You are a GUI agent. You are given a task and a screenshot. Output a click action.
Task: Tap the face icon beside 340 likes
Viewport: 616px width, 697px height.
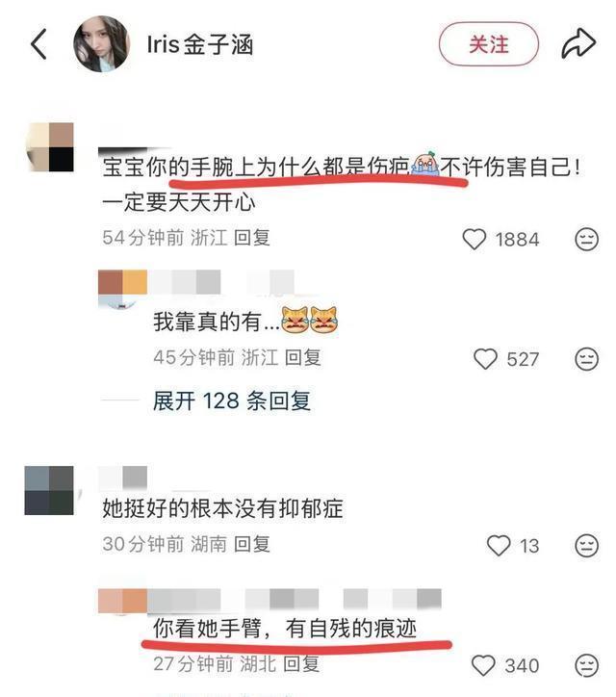[x=587, y=665]
